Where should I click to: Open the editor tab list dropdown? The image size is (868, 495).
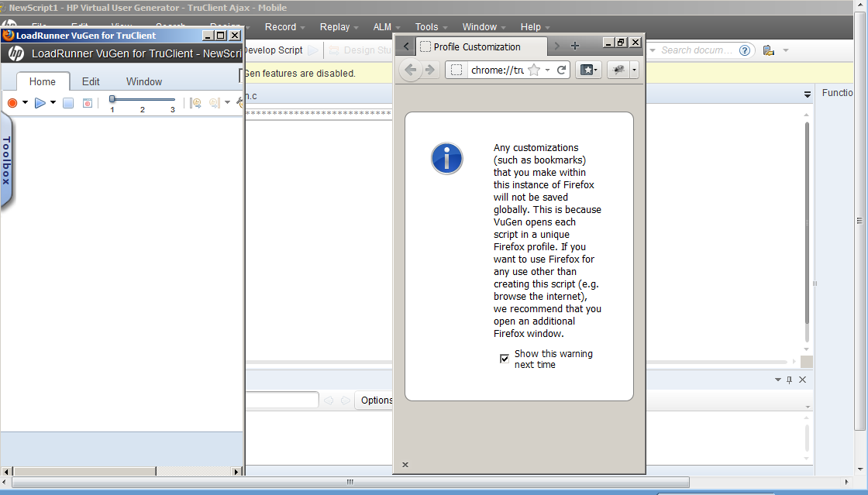click(807, 95)
